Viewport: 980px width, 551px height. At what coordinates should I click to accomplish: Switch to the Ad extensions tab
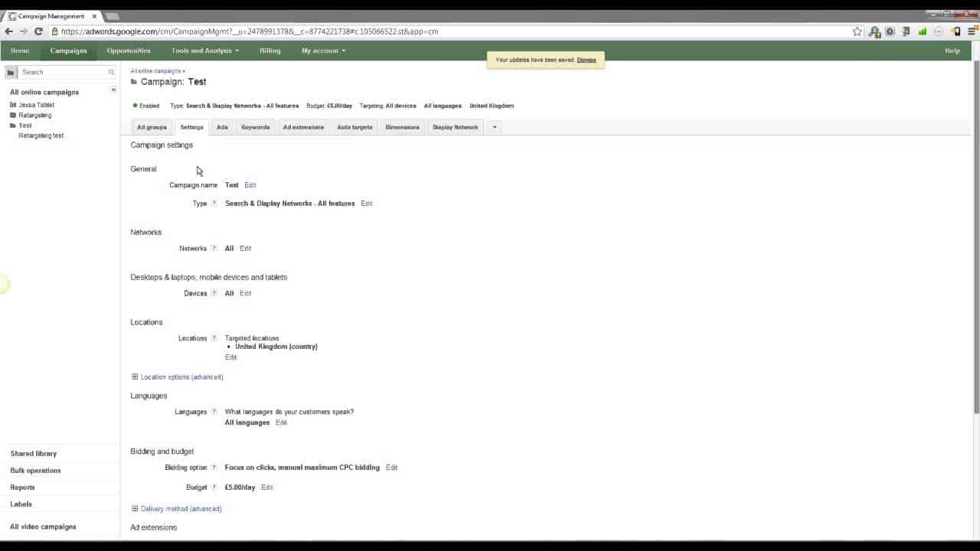point(303,127)
